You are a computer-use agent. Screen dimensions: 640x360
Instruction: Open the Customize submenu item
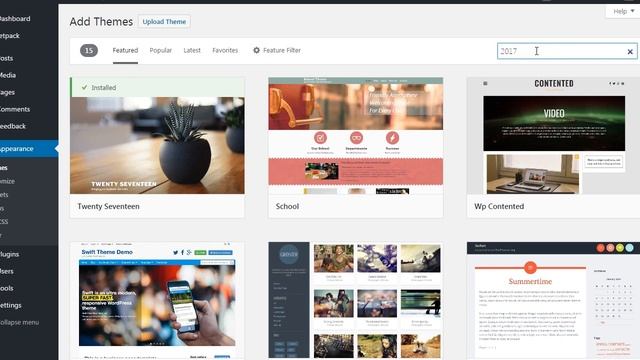[7, 181]
